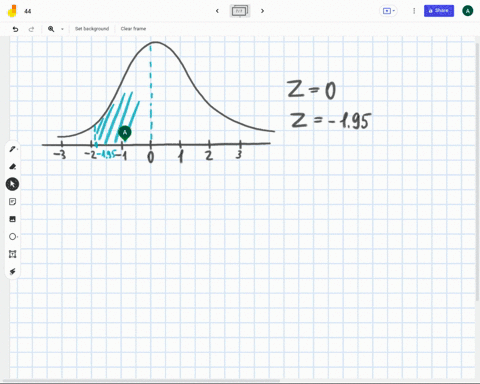Viewport: 480px width, 384px height.
Task: Redo the last action
Action: point(31,29)
